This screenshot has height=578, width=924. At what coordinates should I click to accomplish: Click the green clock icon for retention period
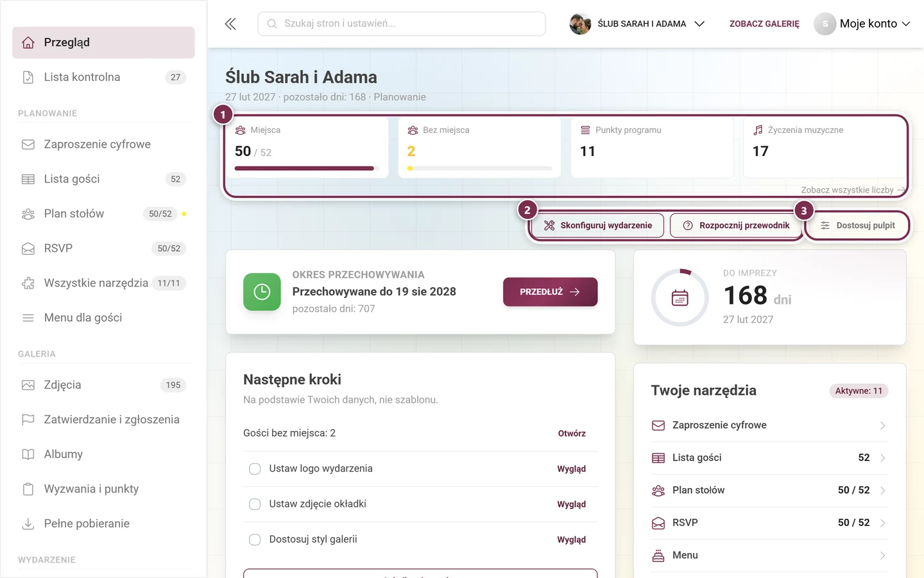click(x=262, y=292)
